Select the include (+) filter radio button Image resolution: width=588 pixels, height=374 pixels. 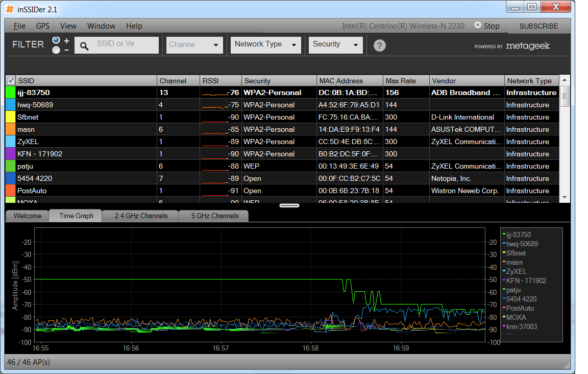(56, 40)
